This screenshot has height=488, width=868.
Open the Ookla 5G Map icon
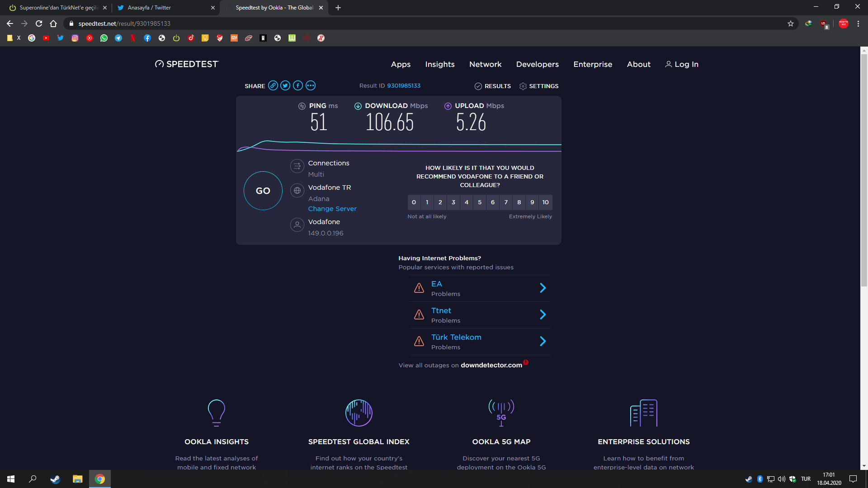[501, 413]
